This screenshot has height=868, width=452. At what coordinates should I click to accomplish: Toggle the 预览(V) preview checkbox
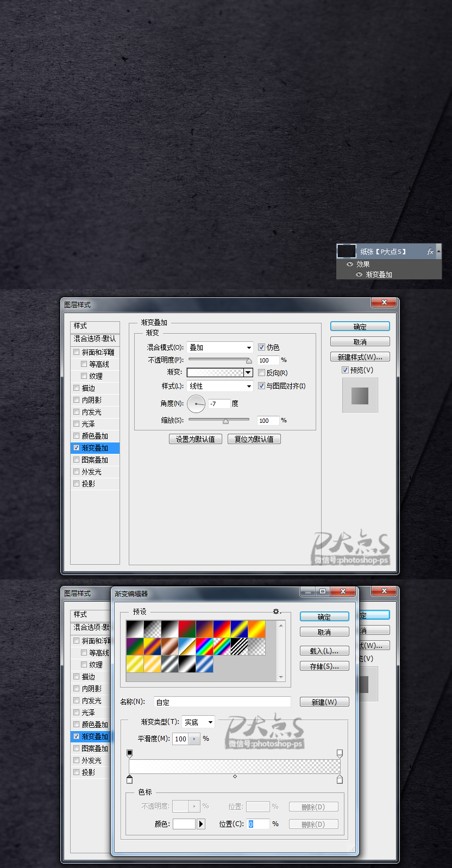(345, 370)
